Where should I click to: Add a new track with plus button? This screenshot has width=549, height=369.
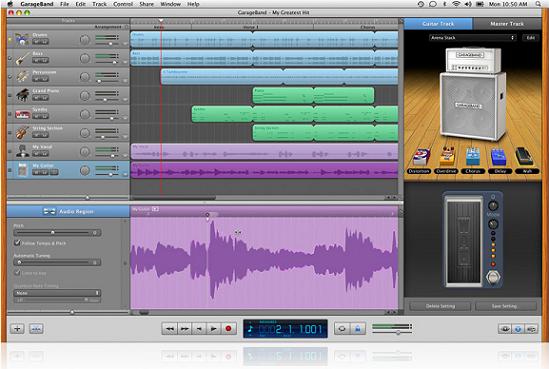coord(17,329)
